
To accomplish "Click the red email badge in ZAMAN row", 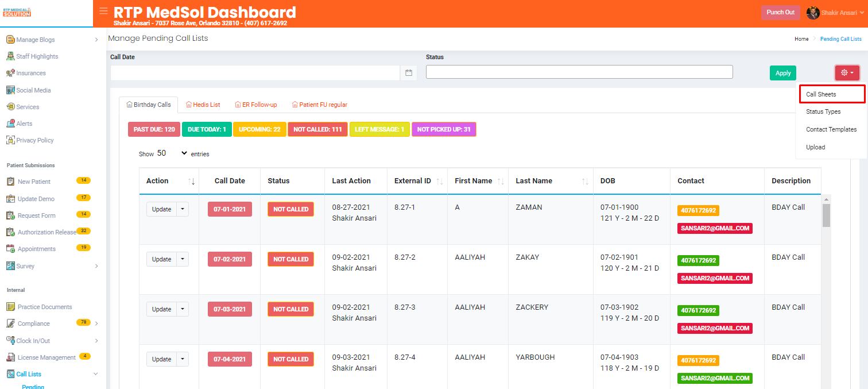I will (715, 228).
